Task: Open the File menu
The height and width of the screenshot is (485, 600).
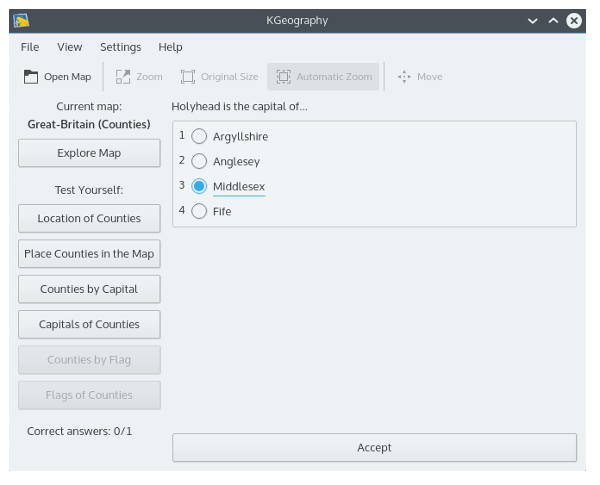Action: tap(30, 47)
